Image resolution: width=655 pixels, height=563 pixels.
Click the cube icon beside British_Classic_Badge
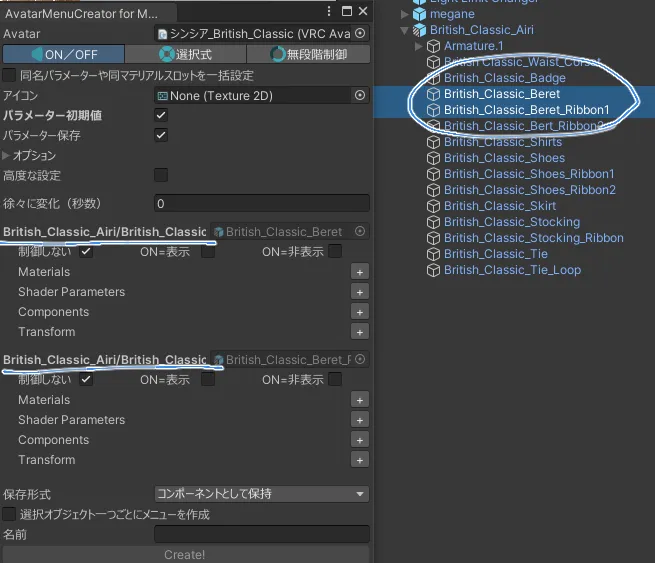(x=434, y=78)
